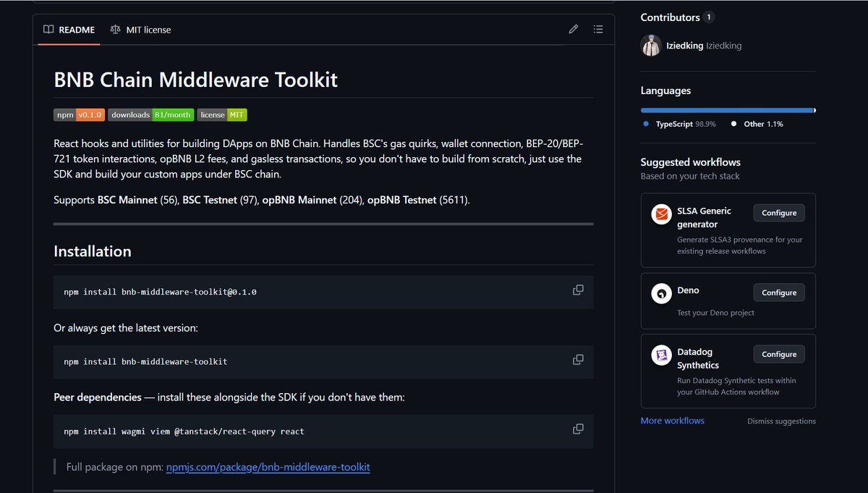Screen dimensions: 868x493
Task: Click the SLSA Generic generator logo icon
Action: [661, 214]
